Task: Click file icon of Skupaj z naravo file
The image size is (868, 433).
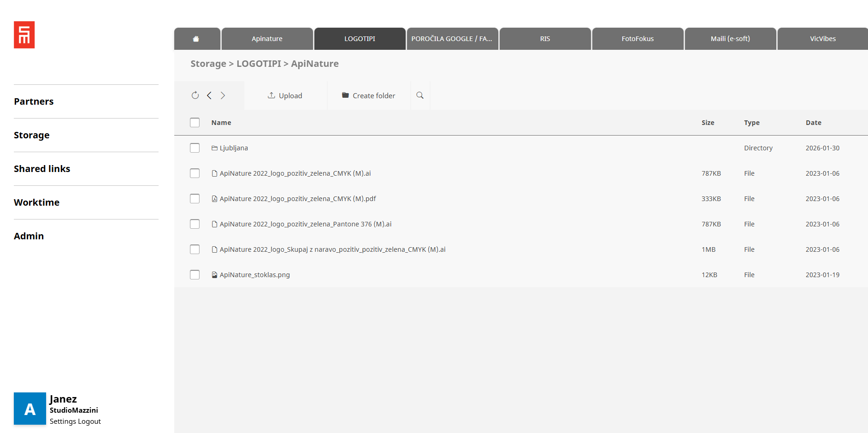Action: 214,249
